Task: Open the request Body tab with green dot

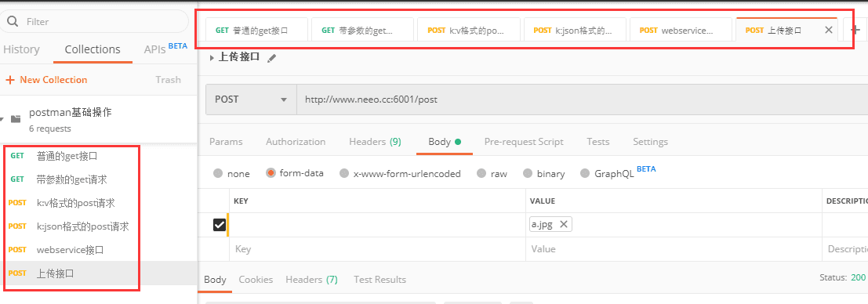Action: tap(445, 142)
